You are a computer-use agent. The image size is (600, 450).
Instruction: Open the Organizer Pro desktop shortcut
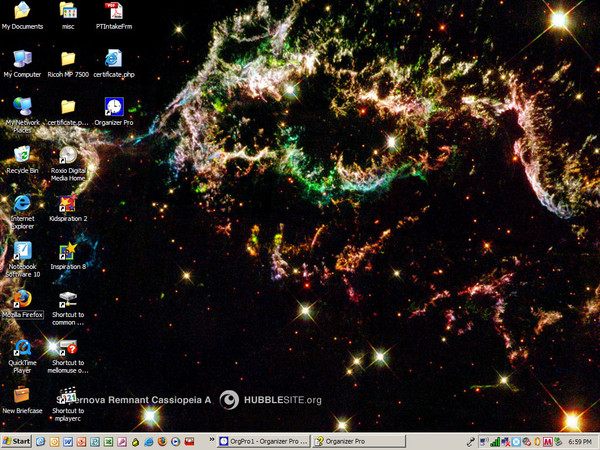114,106
